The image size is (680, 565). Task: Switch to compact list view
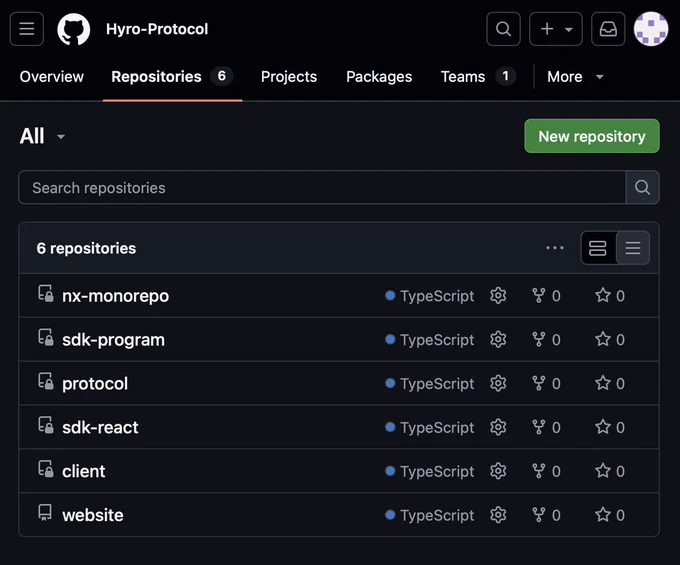tap(633, 248)
